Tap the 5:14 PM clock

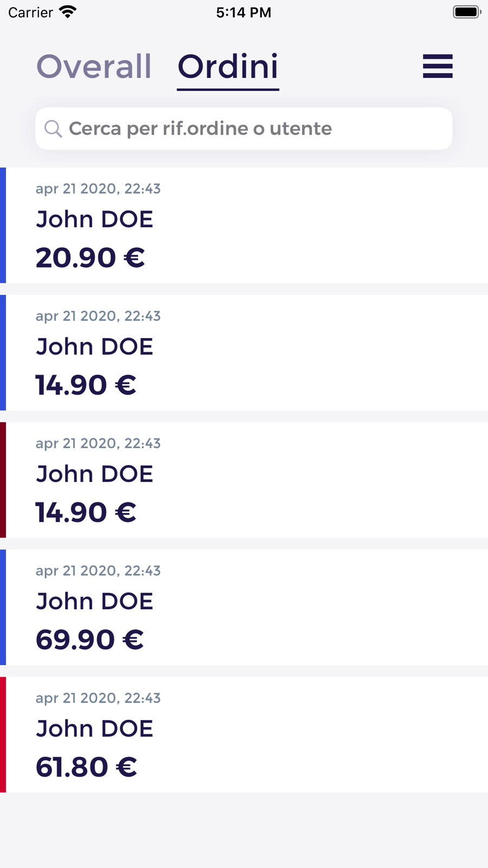tap(243, 12)
